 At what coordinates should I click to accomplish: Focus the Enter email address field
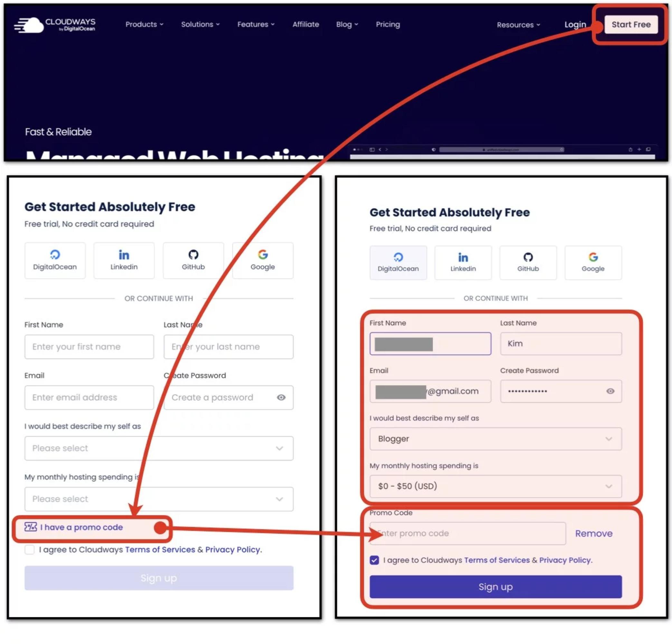coord(89,397)
